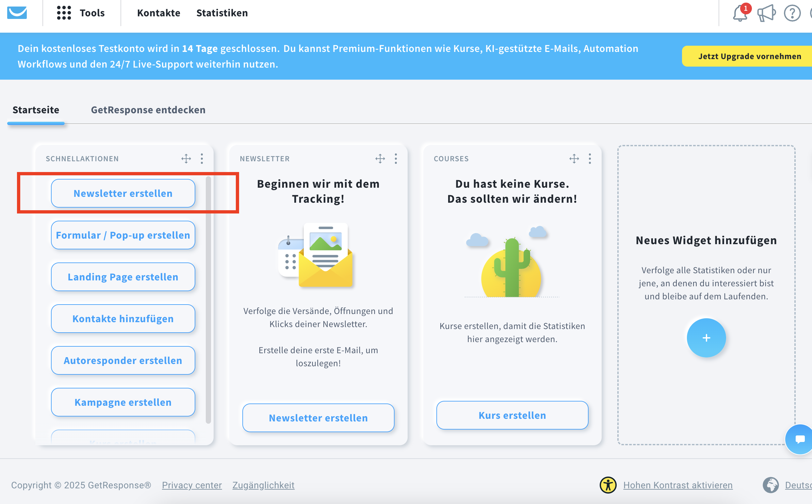Click move handle on Courses widget
The image size is (812, 504).
click(574, 159)
